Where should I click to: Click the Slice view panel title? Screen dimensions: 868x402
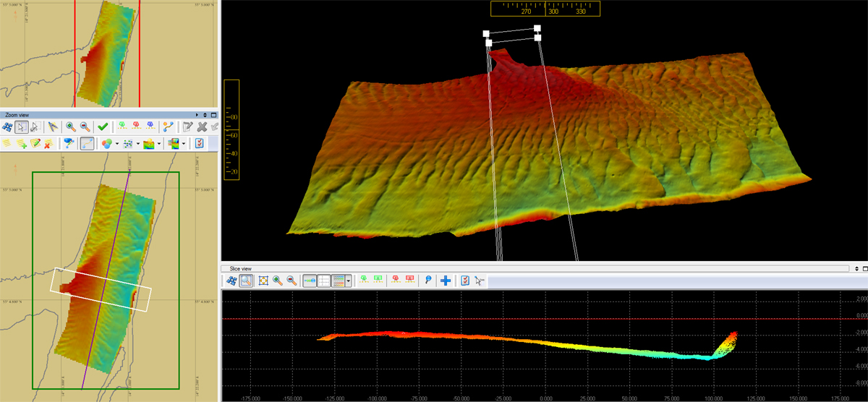point(239,268)
